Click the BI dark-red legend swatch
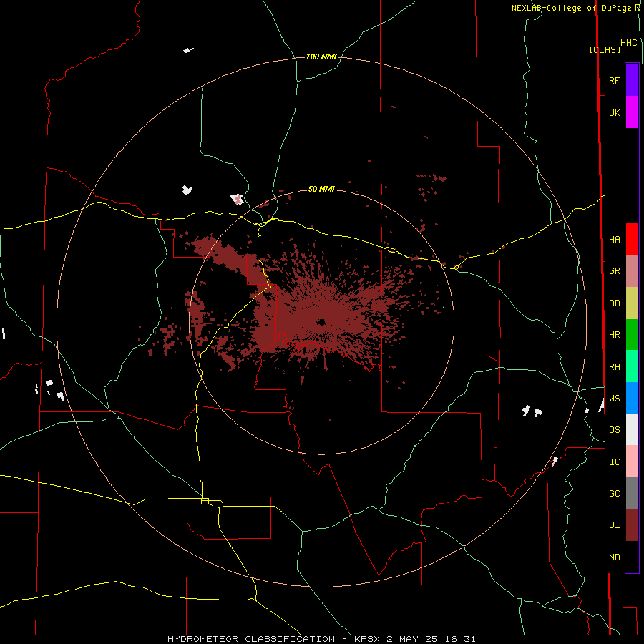Image resolution: width=644 pixels, height=644 pixels. pos(632,525)
